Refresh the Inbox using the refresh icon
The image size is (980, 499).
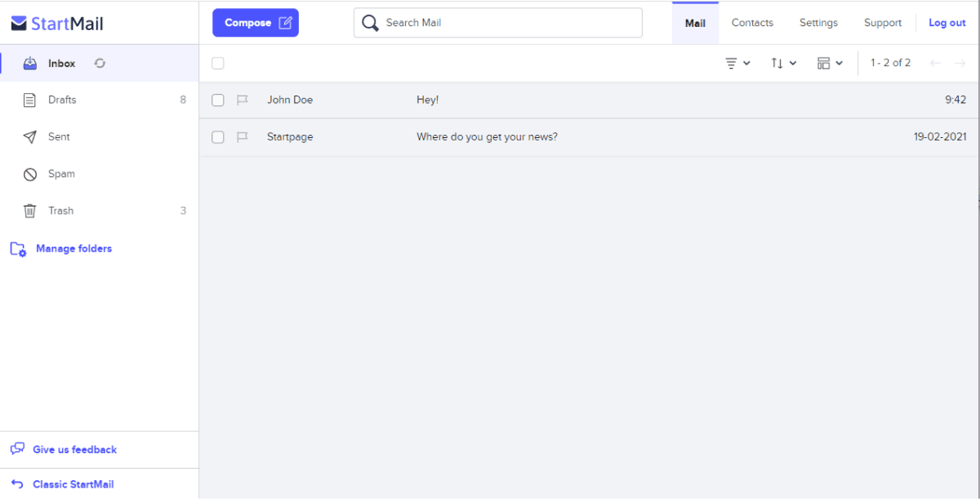tap(99, 62)
